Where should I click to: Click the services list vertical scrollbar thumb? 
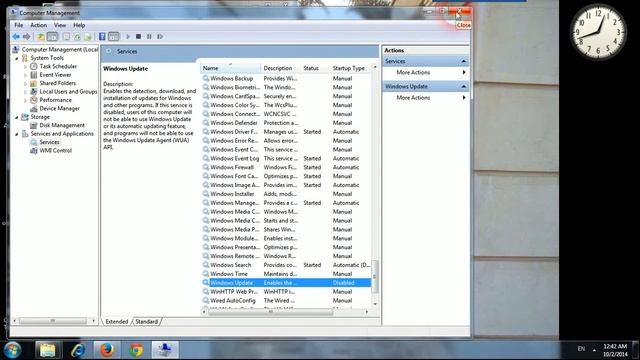pos(375,277)
